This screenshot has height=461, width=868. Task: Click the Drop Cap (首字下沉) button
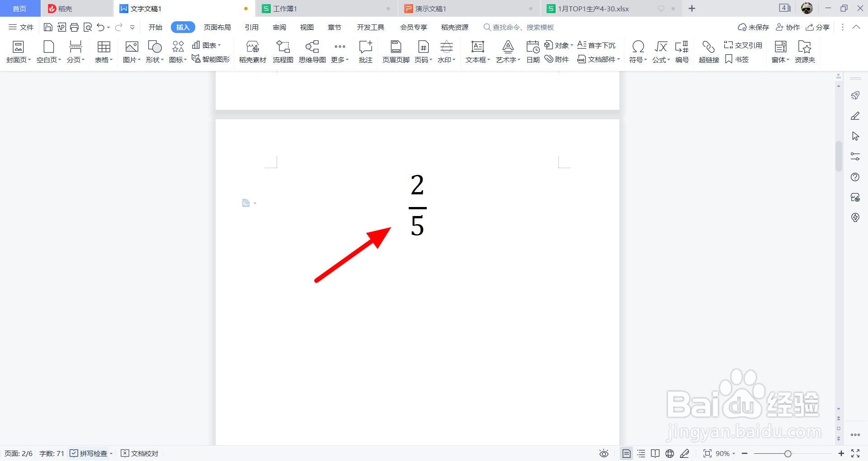click(x=597, y=45)
